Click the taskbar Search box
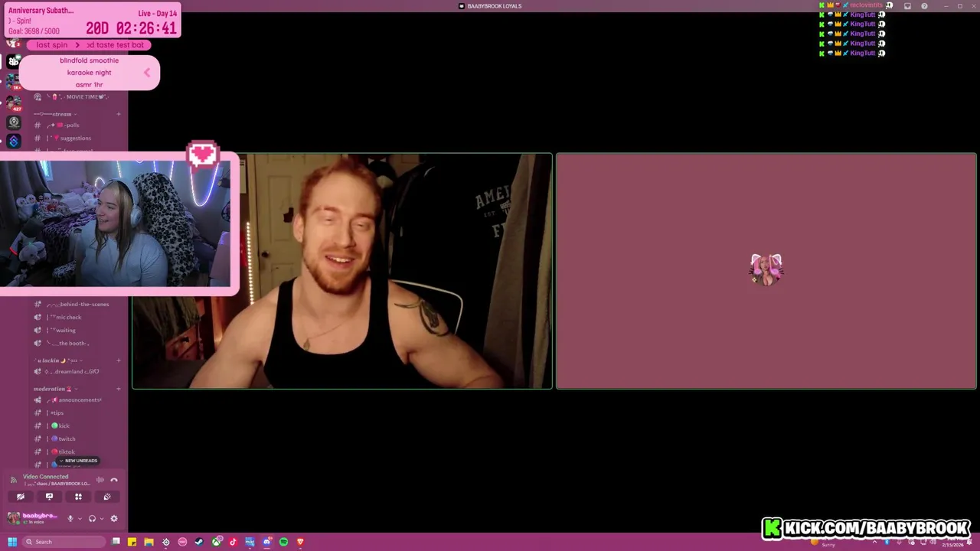 [x=64, y=542]
